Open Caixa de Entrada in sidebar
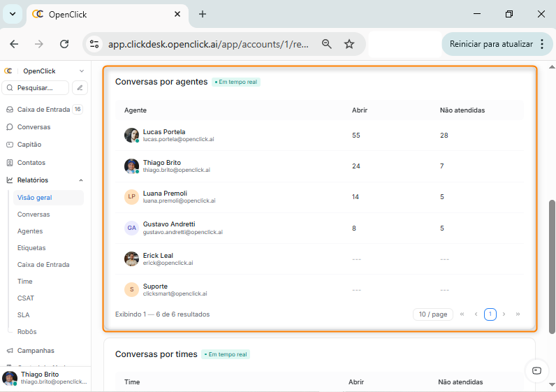Screen dimensions: 556x392 (43, 110)
